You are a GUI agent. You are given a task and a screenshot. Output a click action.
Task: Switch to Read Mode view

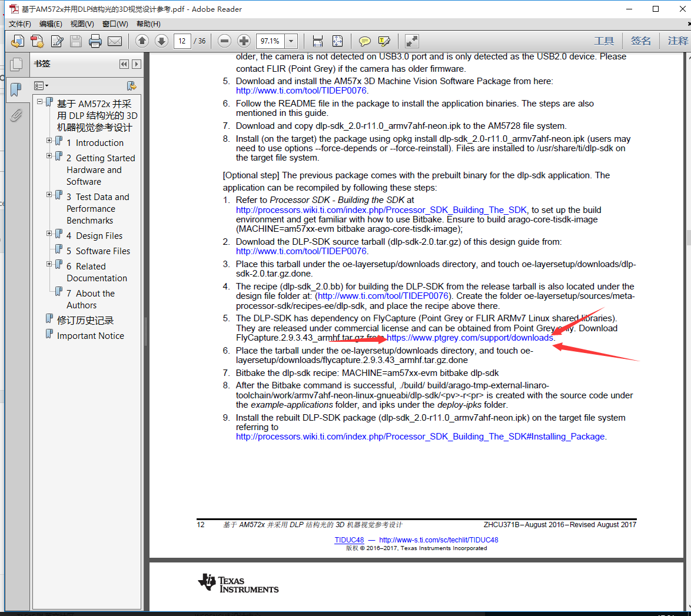point(411,41)
